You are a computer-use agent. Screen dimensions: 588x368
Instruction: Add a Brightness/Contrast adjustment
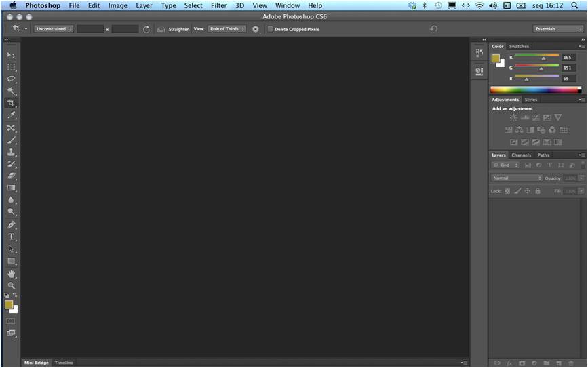point(514,118)
